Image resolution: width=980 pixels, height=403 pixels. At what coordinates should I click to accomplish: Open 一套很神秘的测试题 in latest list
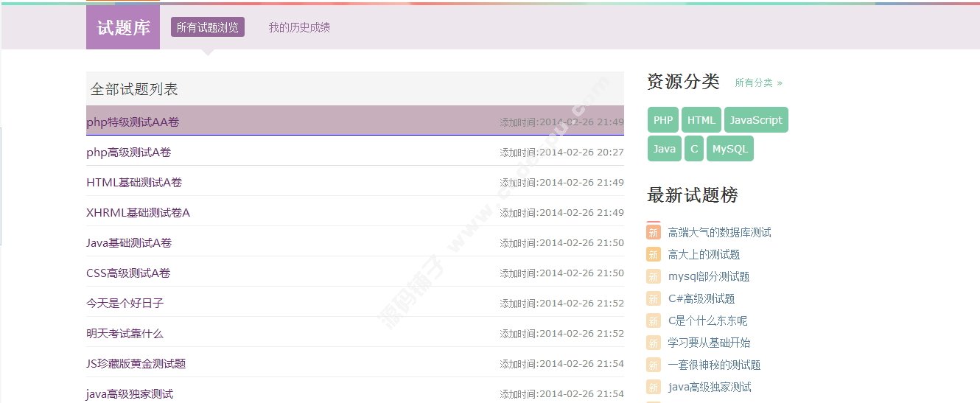coord(714,365)
